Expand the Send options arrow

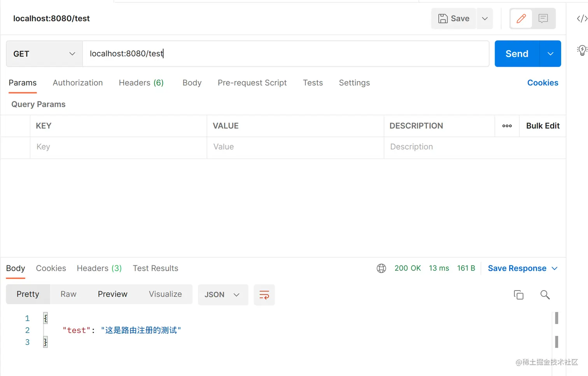550,54
